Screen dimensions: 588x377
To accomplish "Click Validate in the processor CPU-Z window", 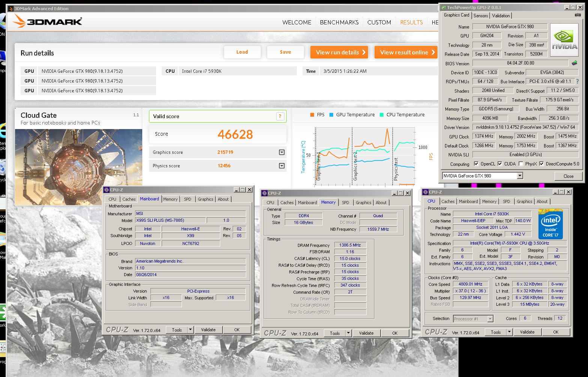I will point(527,332).
